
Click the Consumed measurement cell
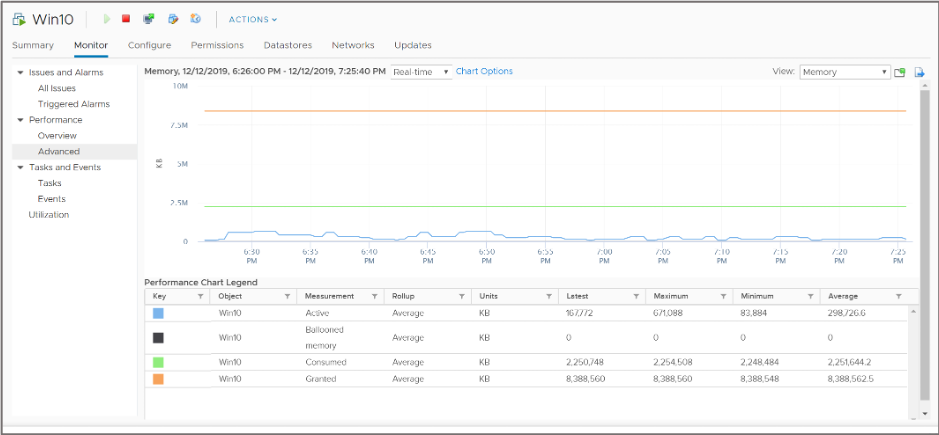326,362
